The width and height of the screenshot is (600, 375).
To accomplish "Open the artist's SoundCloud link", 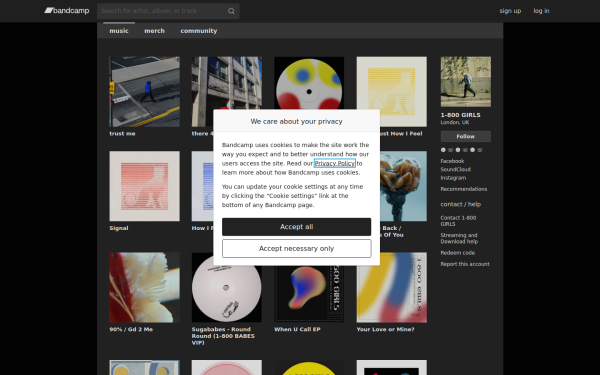I will [x=455, y=170].
